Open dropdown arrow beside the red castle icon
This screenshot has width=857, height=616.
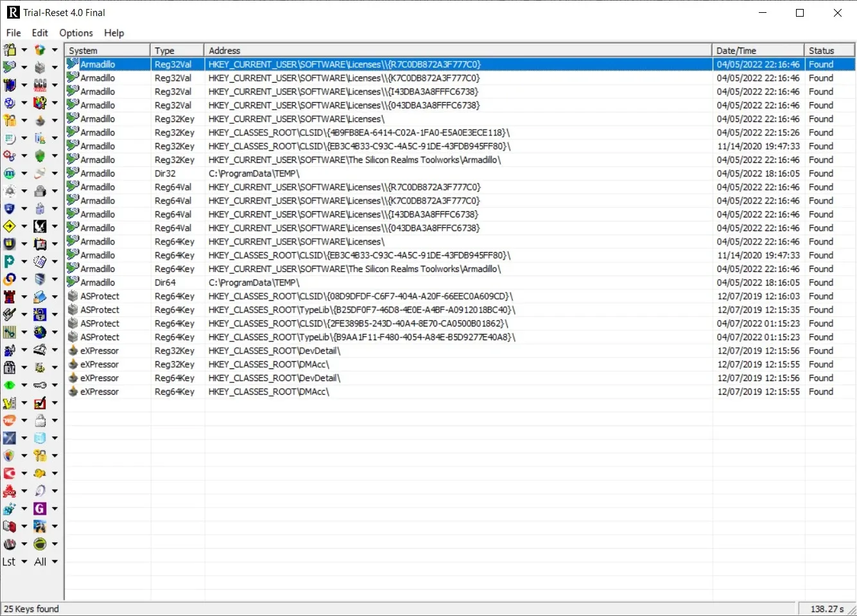point(24,296)
